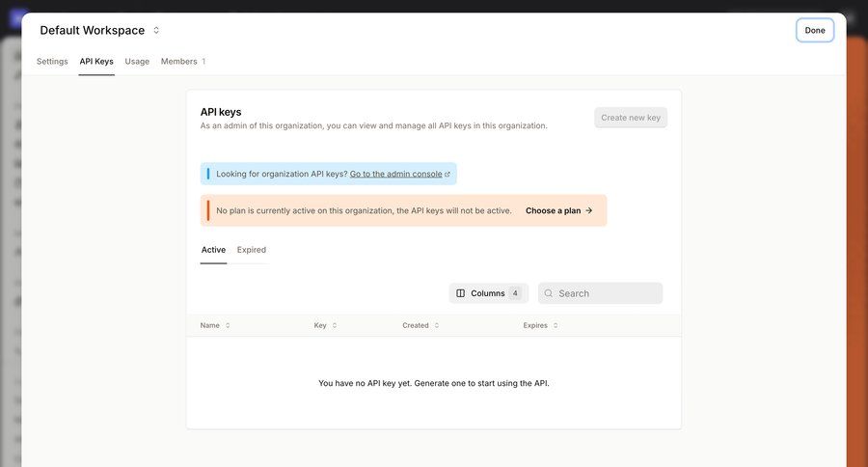Image resolution: width=868 pixels, height=467 pixels.
Task: Click the API keys heading
Action: (221, 112)
